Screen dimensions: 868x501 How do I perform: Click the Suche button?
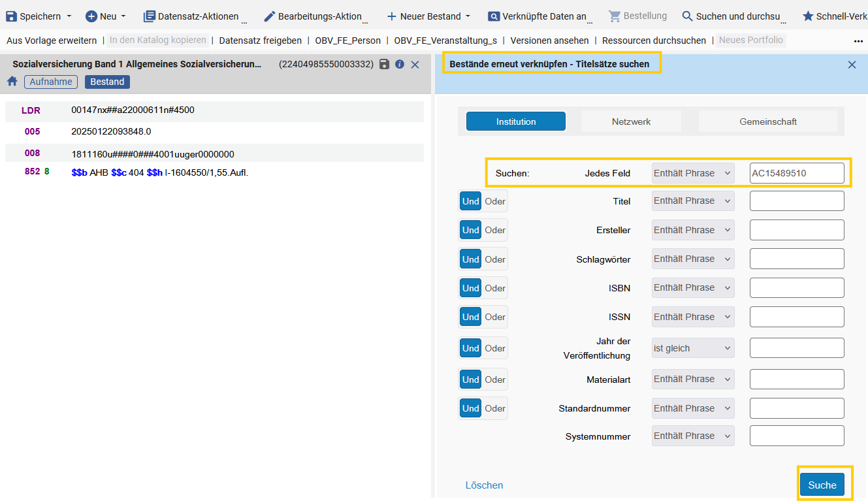point(822,485)
